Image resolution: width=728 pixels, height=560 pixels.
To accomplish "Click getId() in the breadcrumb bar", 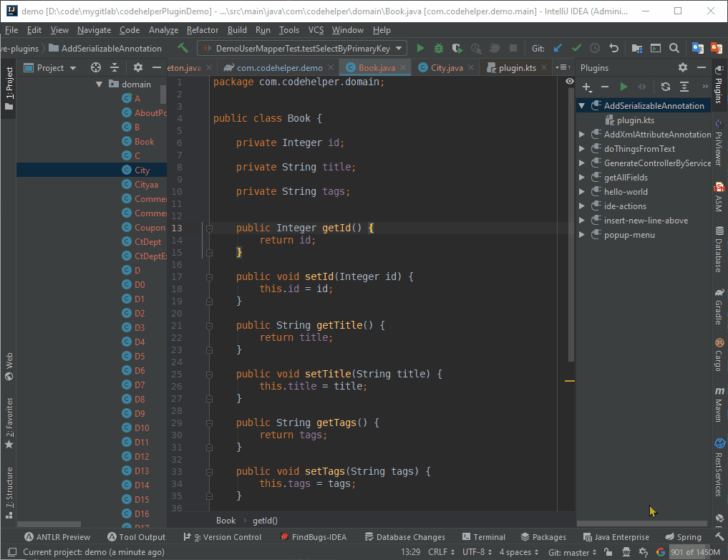I will click(x=265, y=521).
